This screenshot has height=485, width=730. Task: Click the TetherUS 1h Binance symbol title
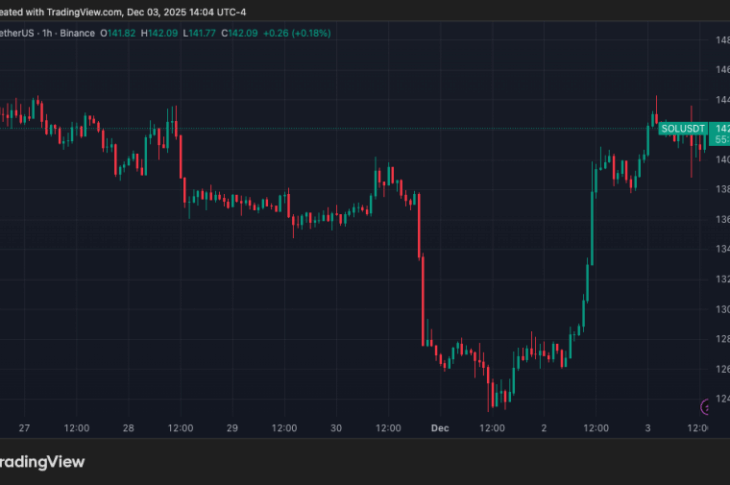coord(47,33)
